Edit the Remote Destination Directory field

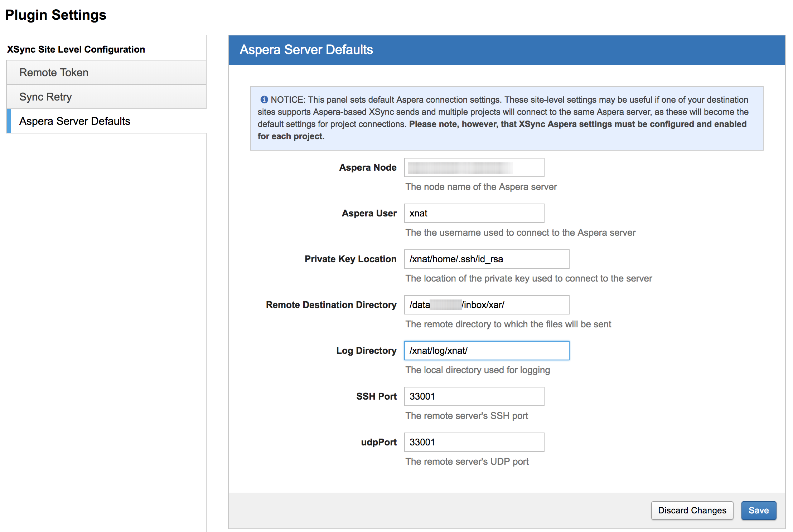tap(486, 305)
